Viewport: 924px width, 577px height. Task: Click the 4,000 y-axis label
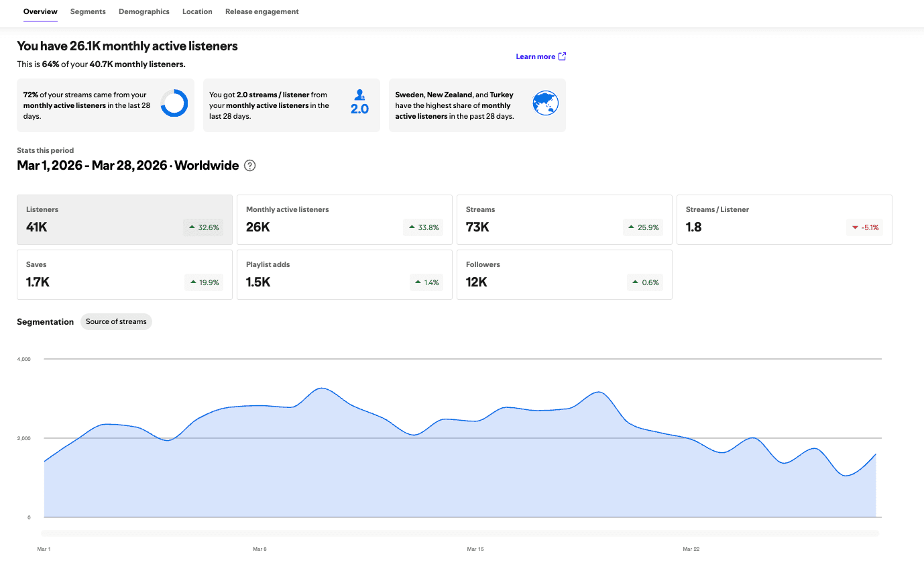[24, 359]
